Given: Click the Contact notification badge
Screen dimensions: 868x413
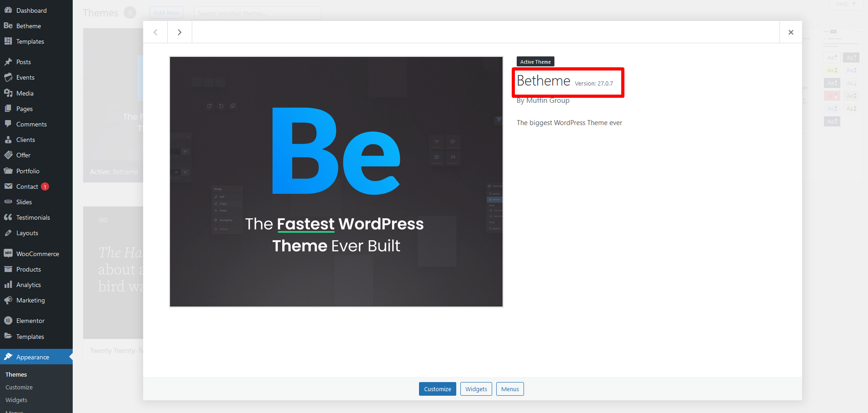Looking at the screenshot, I should coord(45,186).
